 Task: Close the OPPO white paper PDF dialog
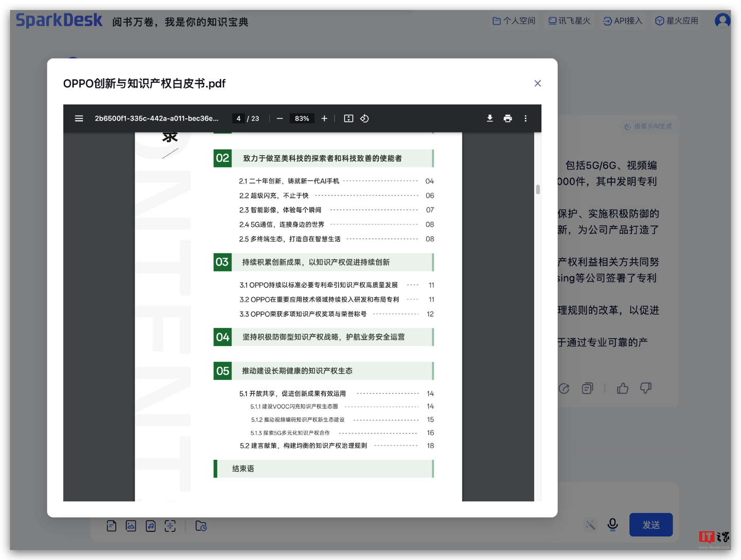(x=538, y=83)
